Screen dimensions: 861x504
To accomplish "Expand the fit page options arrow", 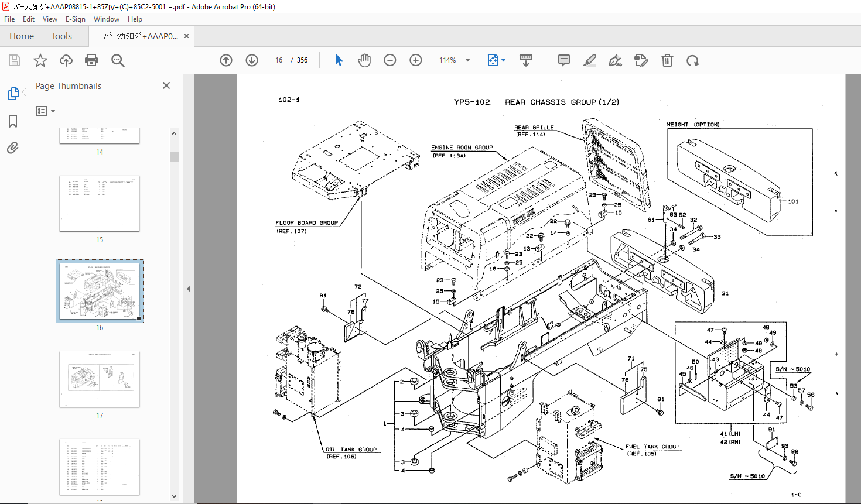I will [x=503, y=60].
